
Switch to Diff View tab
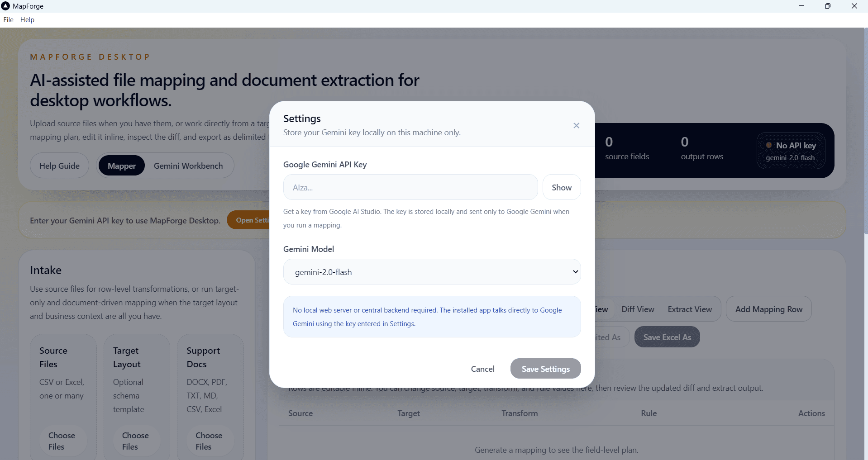coord(638,309)
